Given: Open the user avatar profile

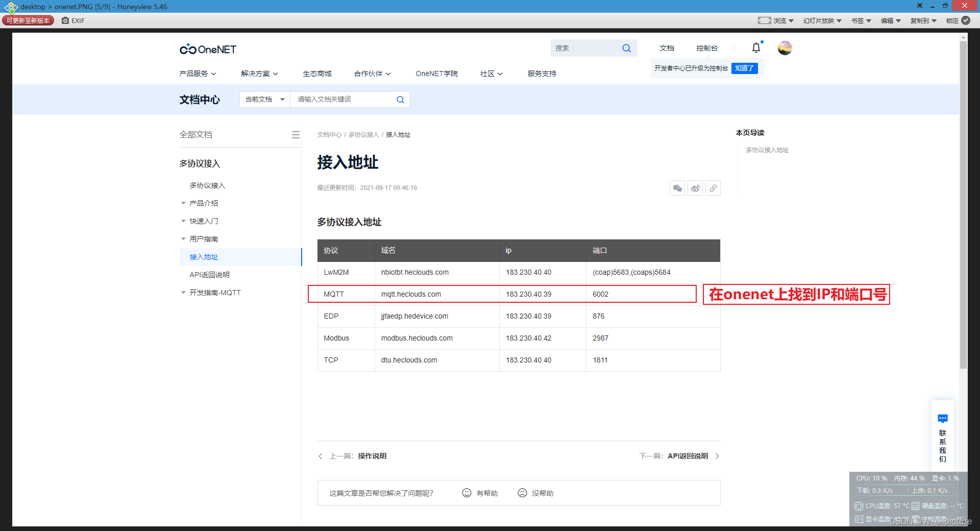Looking at the screenshot, I should coord(785,48).
